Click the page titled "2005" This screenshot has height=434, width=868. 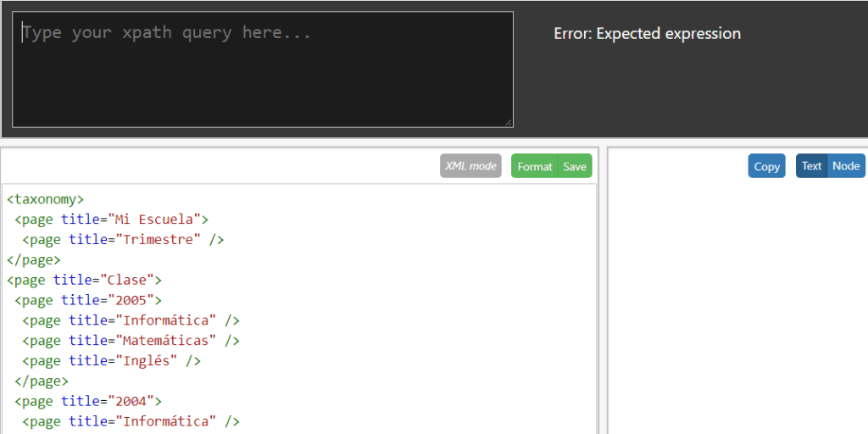pos(87,300)
